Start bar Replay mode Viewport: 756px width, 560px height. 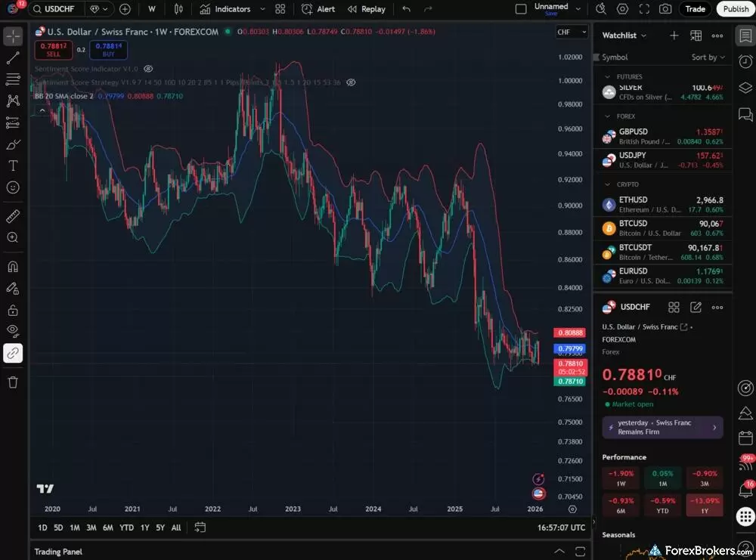[x=367, y=9]
